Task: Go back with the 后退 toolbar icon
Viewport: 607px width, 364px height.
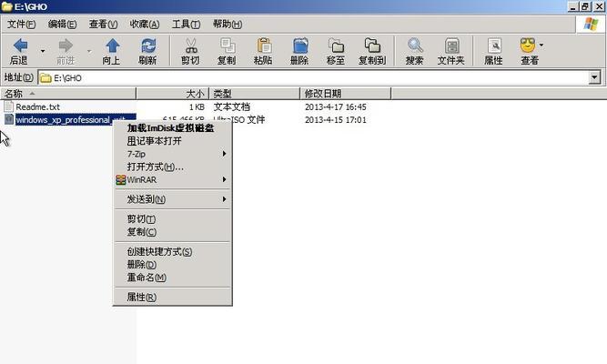Action: (20, 45)
